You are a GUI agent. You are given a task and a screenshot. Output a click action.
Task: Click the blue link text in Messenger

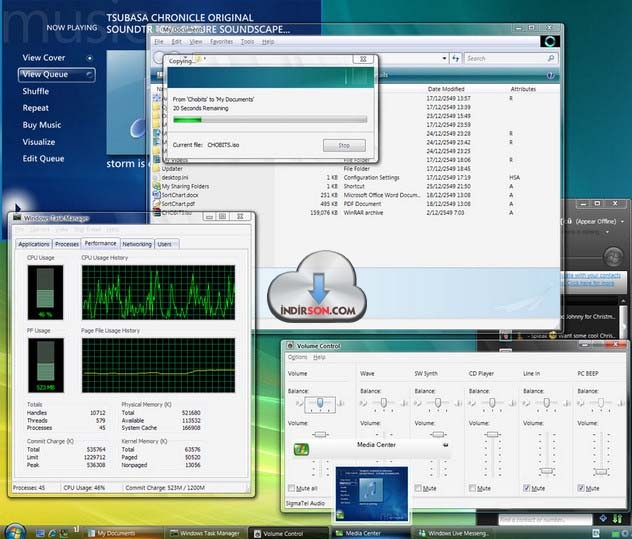click(591, 279)
